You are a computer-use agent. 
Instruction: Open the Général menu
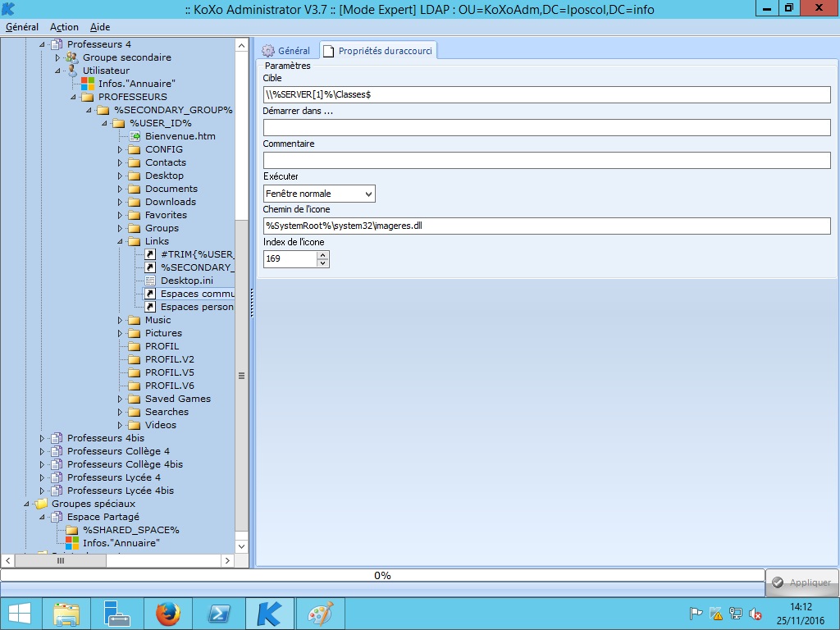point(22,27)
